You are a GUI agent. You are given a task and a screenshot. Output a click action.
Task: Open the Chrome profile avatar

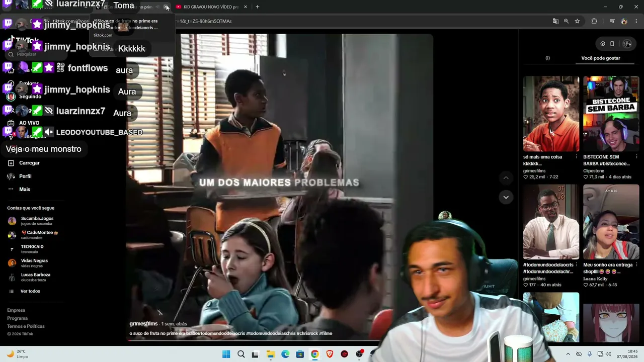tap(624, 21)
